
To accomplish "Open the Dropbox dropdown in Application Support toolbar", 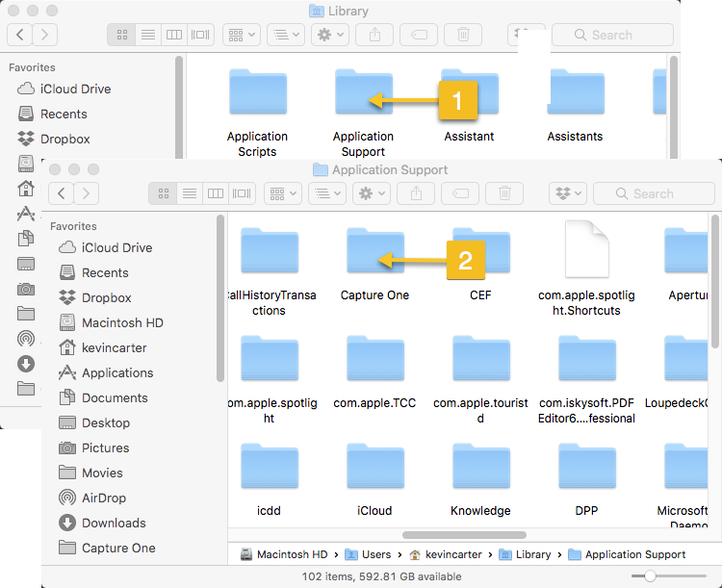I will [x=566, y=193].
